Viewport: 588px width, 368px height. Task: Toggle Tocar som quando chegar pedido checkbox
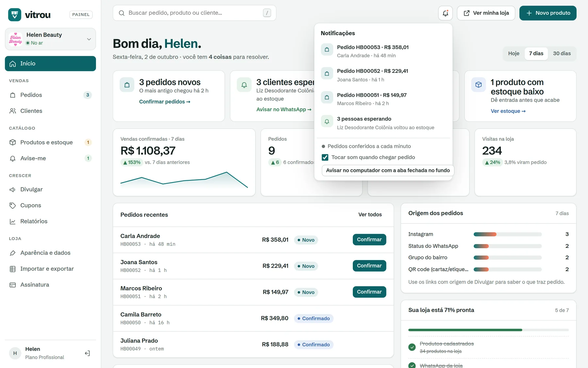coord(325,157)
